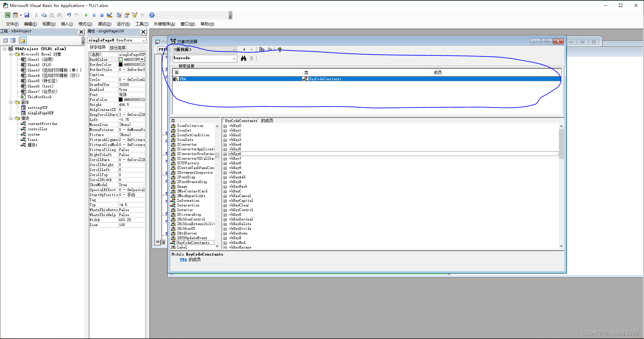This screenshot has height=339, width=644.
Task: Select vbKeyBack in the members list
Action: (238, 186)
